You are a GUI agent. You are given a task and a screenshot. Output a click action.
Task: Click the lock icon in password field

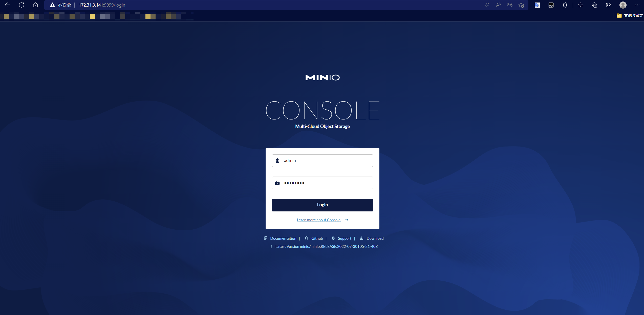click(x=278, y=183)
